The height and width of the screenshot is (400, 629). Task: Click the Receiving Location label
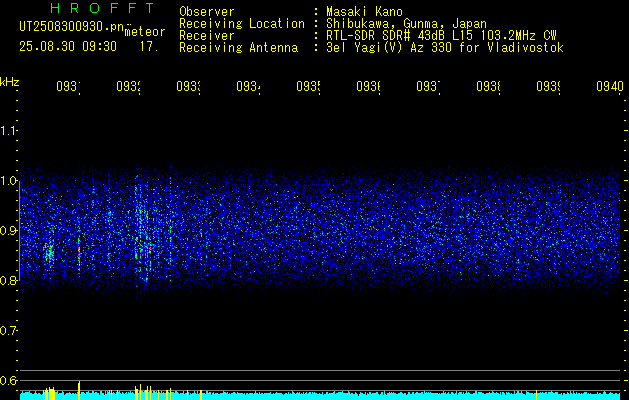pos(242,24)
